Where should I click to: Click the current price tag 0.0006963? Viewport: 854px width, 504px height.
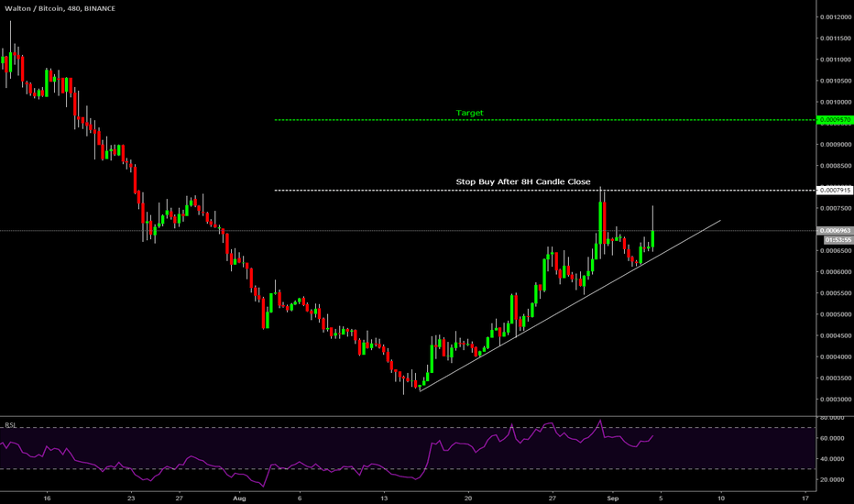pos(835,231)
